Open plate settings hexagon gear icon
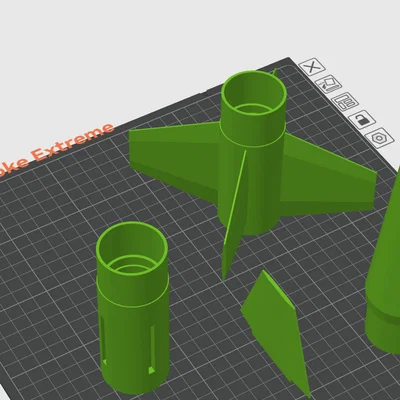Screen dimensions: 400x400 tap(380, 137)
